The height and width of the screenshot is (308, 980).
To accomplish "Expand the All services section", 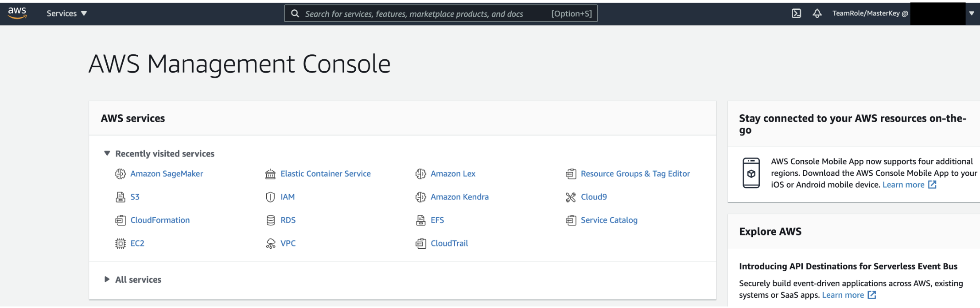I will click(x=107, y=279).
